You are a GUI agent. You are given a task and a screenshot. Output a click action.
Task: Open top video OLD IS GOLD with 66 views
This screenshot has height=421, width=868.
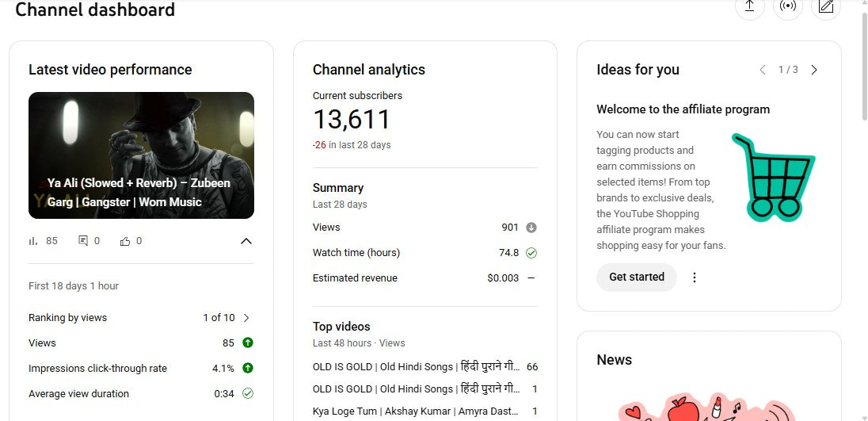(x=417, y=367)
